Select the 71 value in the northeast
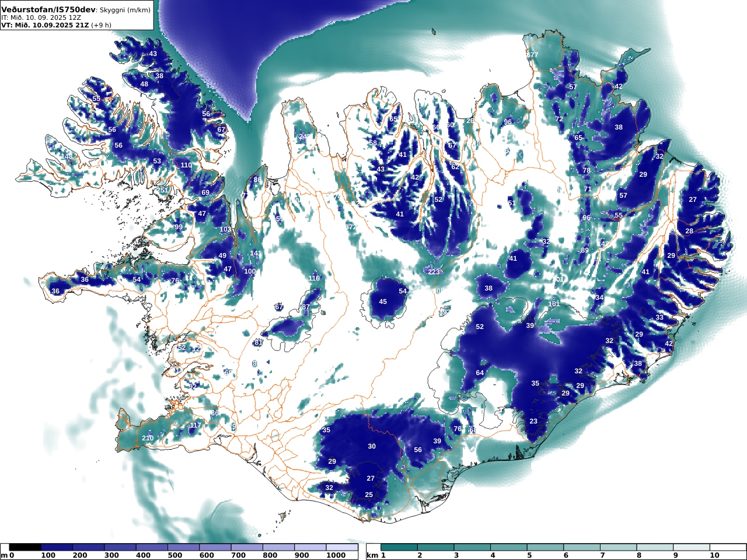Viewport: 747px width, 560px height. pyautogui.click(x=588, y=189)
